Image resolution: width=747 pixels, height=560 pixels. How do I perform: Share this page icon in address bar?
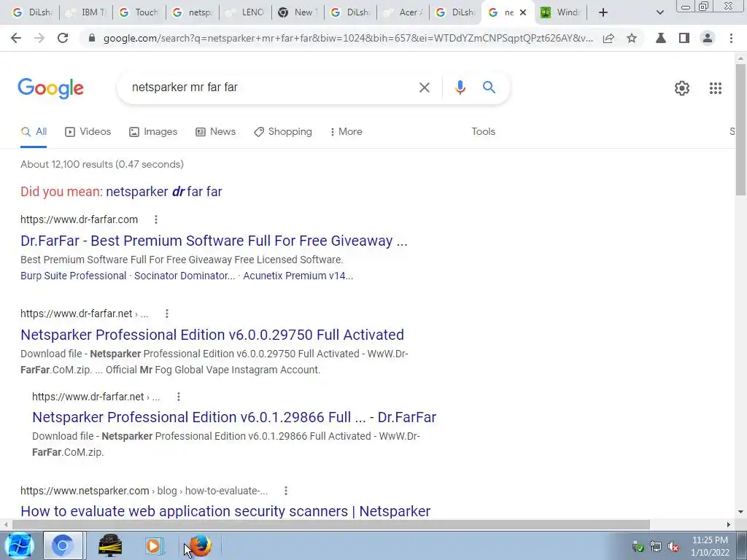point(608,38)
